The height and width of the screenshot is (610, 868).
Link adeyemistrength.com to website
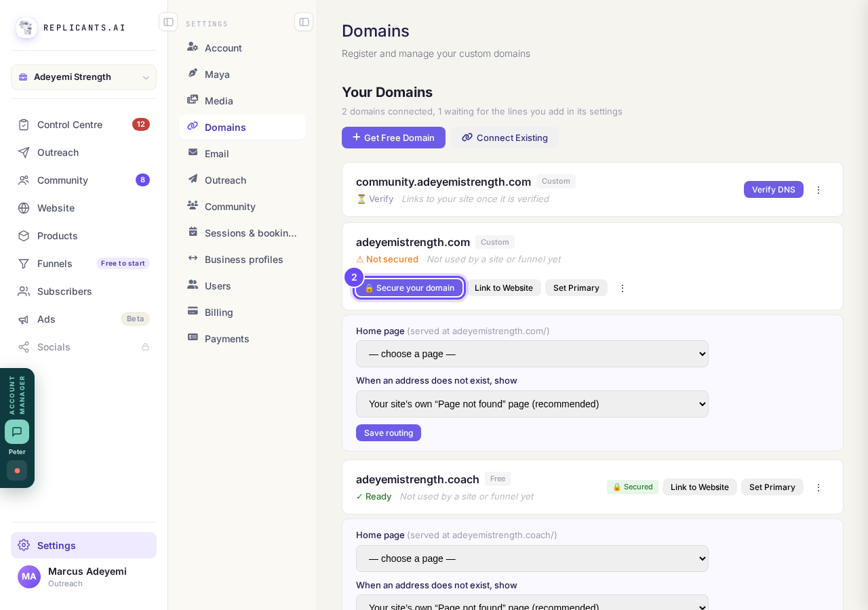tap(504, 288)
